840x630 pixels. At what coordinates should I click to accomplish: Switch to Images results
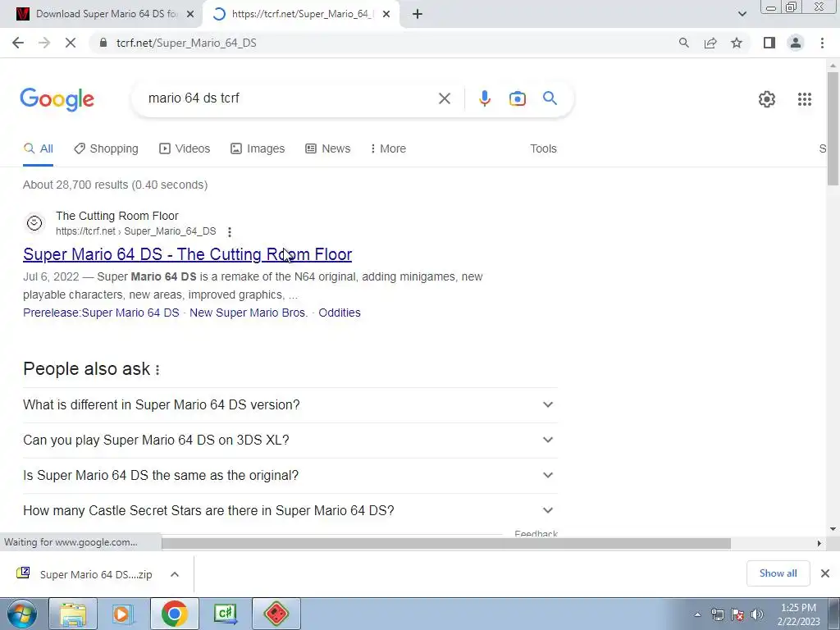point(258,149)
